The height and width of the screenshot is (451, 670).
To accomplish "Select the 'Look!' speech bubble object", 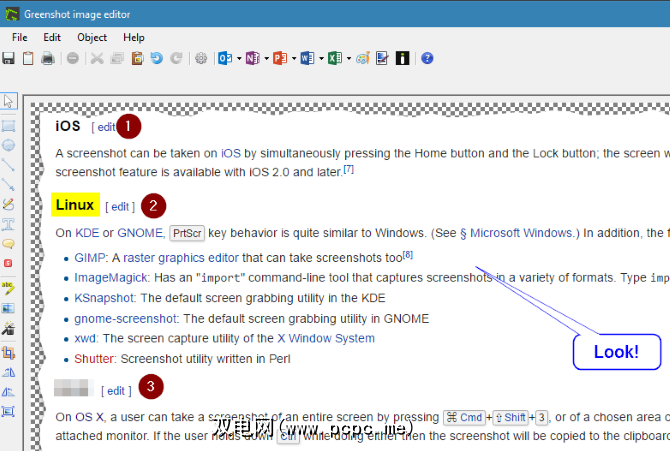I will point(617,352).
